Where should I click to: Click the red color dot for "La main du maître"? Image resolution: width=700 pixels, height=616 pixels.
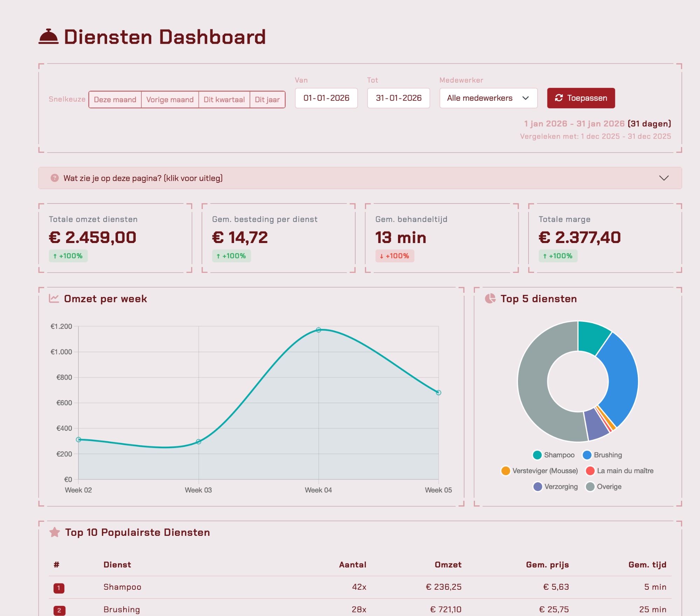590,471
